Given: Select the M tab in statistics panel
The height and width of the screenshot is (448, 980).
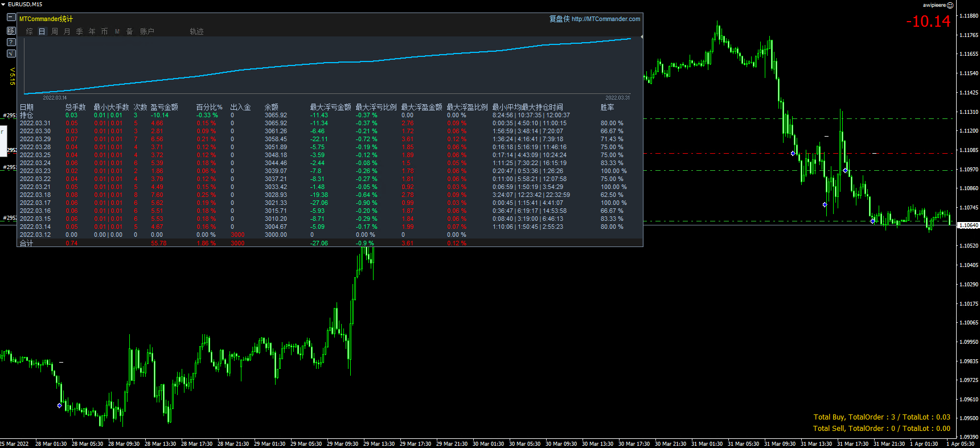Looking at the screenshot, I should coord(117,31).
